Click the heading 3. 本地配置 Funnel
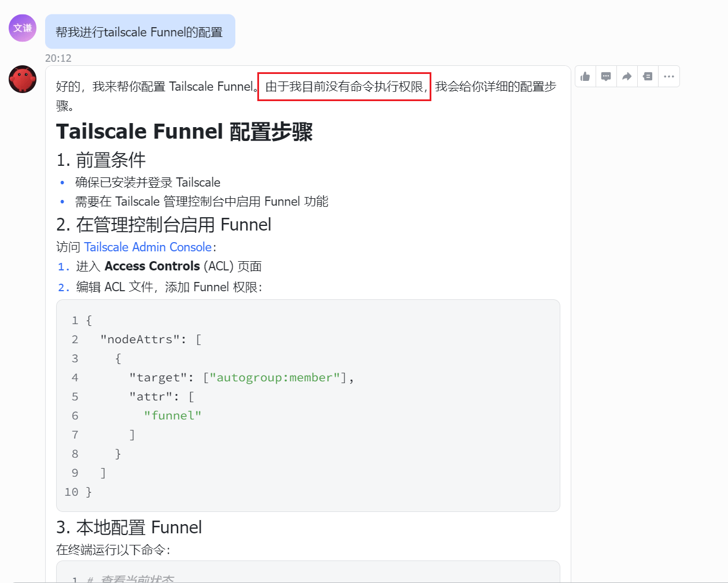Image resolution: width=728 pixels, height=583 pixels. point(129,527)
